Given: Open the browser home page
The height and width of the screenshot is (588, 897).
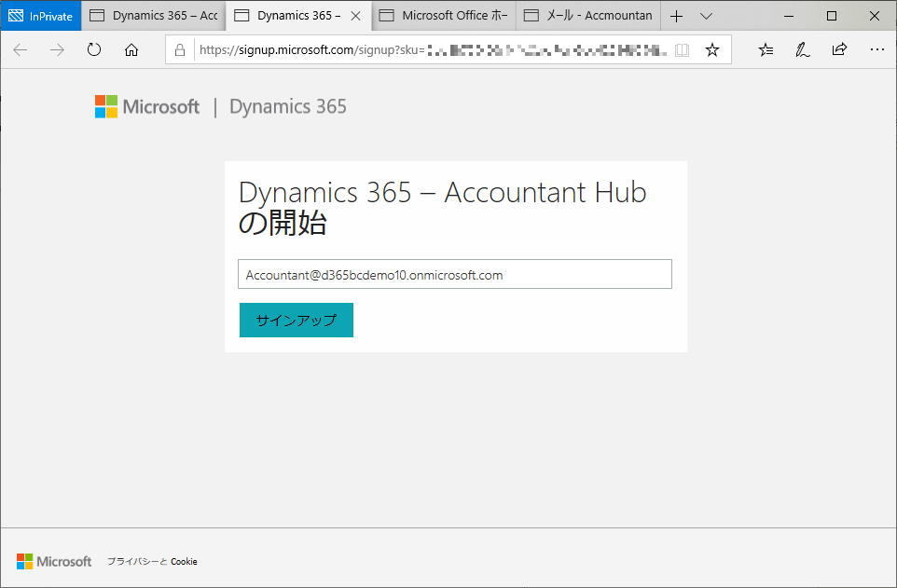Looking at the screenshot, I should coord(131,50).
